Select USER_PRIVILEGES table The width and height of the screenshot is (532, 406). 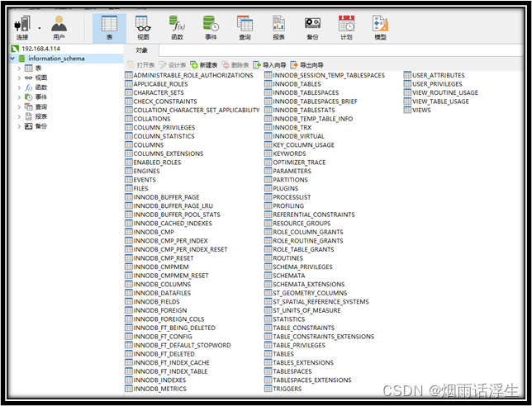coord(433,84)
